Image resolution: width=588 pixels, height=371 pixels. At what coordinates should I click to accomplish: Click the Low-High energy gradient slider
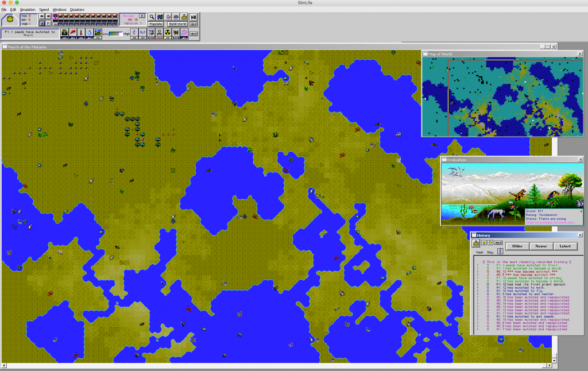pyautogui.click(x=115, y=33)
